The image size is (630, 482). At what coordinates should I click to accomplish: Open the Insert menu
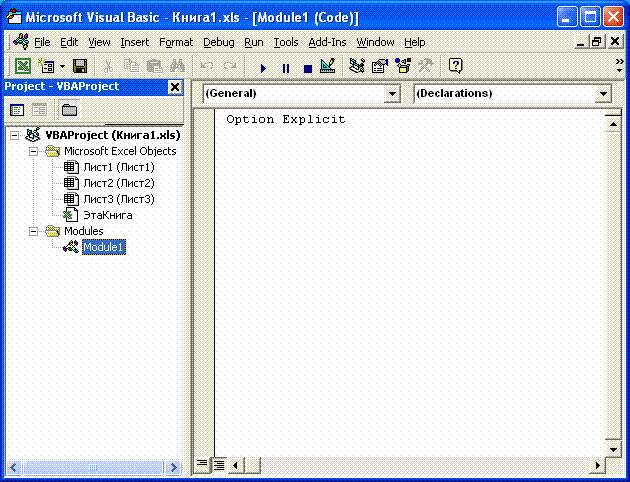pos(135,42)
